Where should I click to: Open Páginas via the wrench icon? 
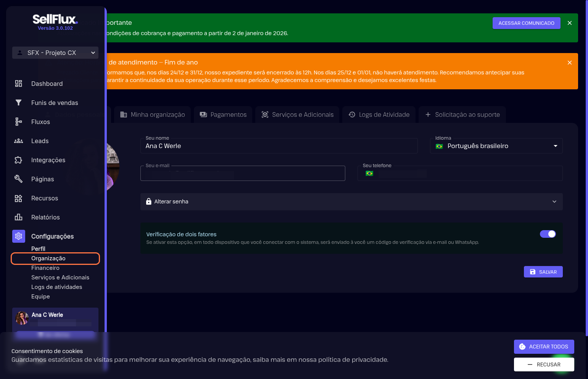[x=18, y=179]
